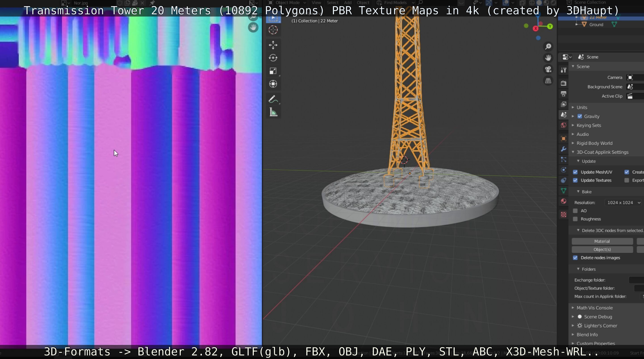
Task: Toggle Delete nodes images checkbox
Action: (x=575, y=258)
